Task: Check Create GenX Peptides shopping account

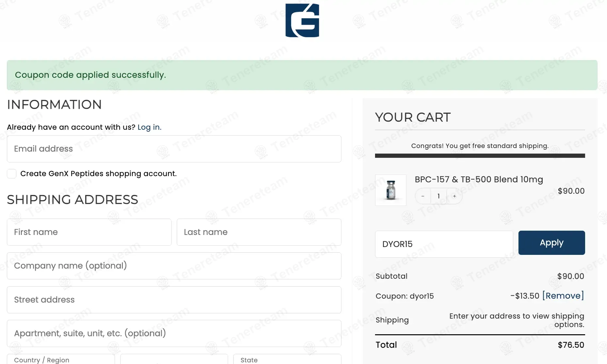Action: tap(12, 174)
